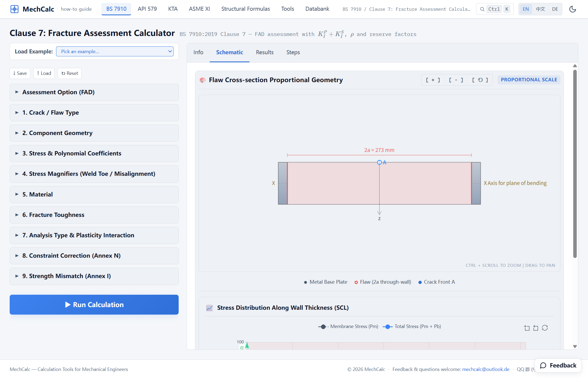Screen dimensions: 588x379
Task: Open the ASME XI nav menu
Action: 199,9
